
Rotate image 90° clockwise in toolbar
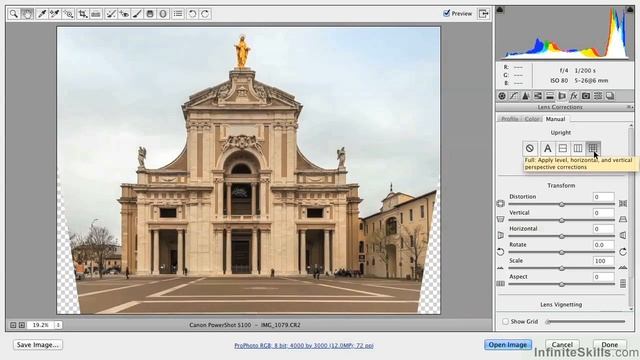pyautogui.click(x=205, y=14)
